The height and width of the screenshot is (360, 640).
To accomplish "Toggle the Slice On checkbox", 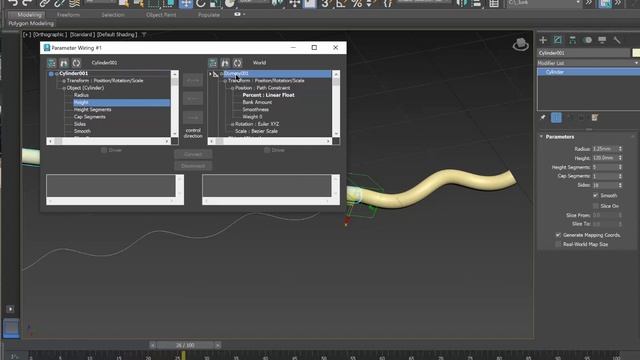I will point(596,206).
